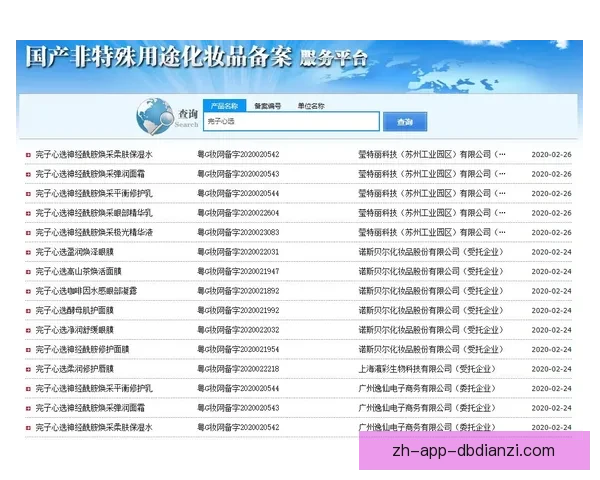Click red bullet beside 完子心选柔润修护唇膜
This screenshot has height=480, width=600.
[x=28, y=369]
